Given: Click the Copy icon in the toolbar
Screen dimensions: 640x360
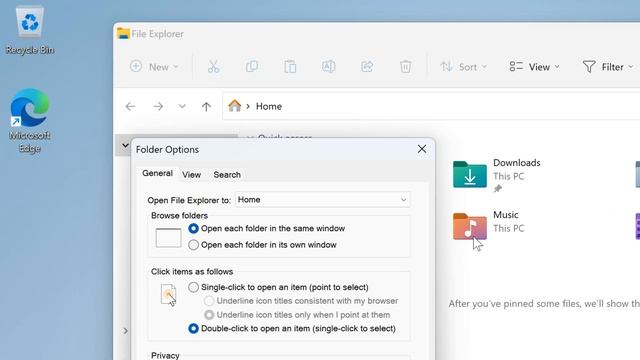Looking at the screenshot, I should pyautogui.click(x=252, y=67).
